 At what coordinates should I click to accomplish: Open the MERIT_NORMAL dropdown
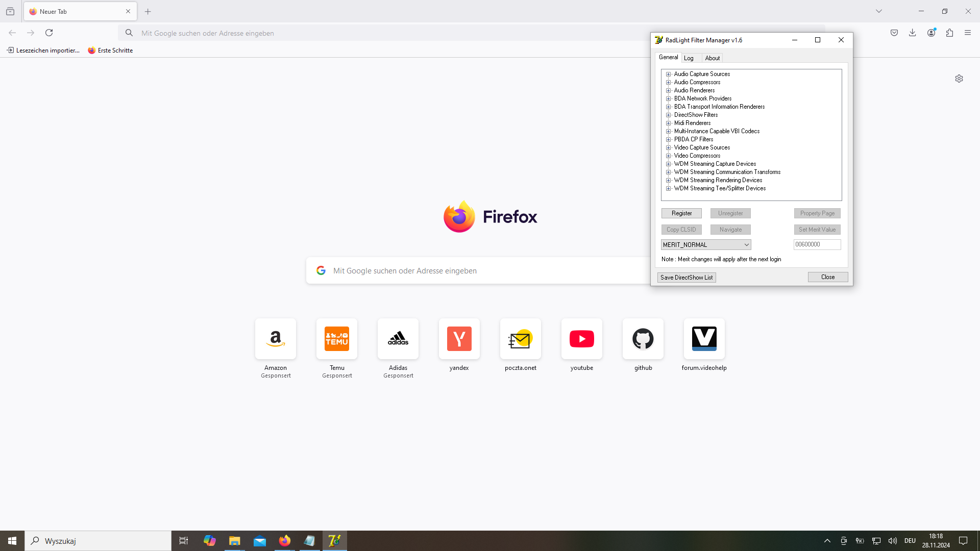706,245
